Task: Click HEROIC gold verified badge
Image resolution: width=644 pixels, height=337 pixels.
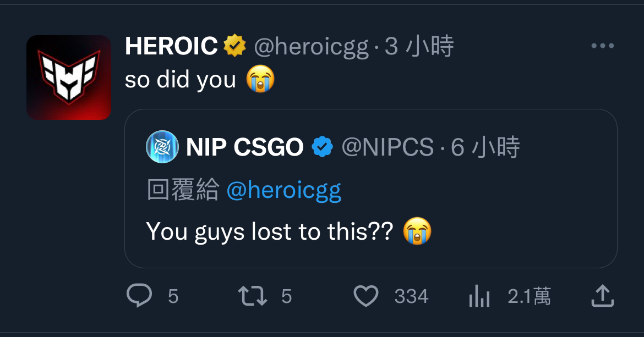Action: click(234, 46)
